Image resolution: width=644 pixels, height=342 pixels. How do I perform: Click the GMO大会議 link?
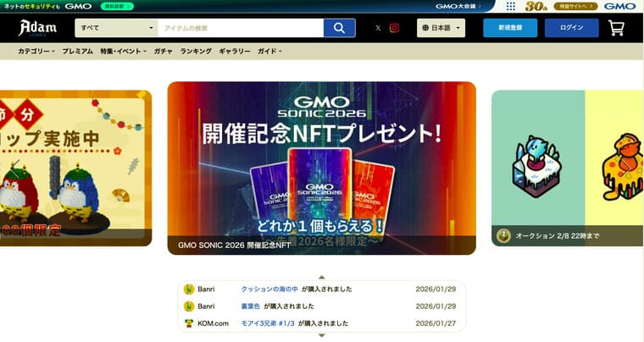click(458, 6)
